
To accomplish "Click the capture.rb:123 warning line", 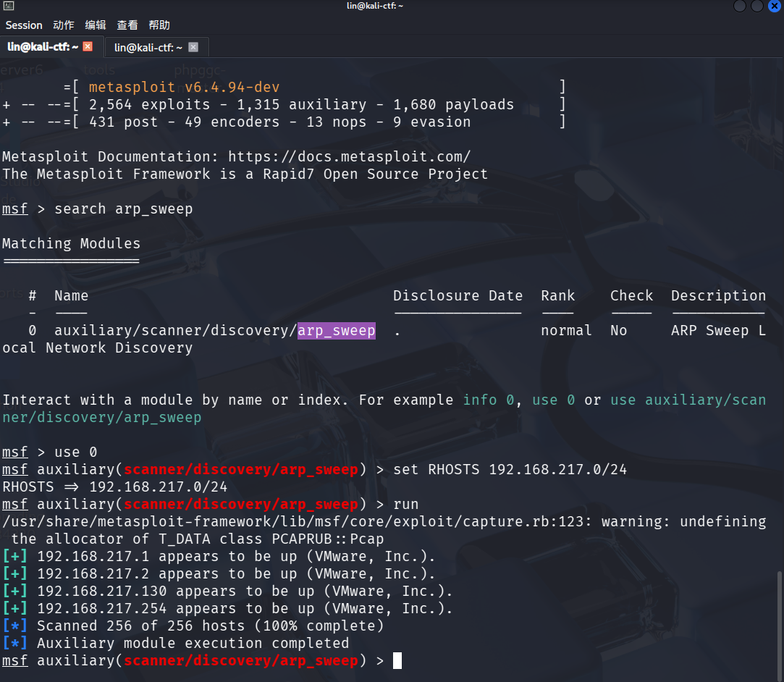I will coord(384,531).
